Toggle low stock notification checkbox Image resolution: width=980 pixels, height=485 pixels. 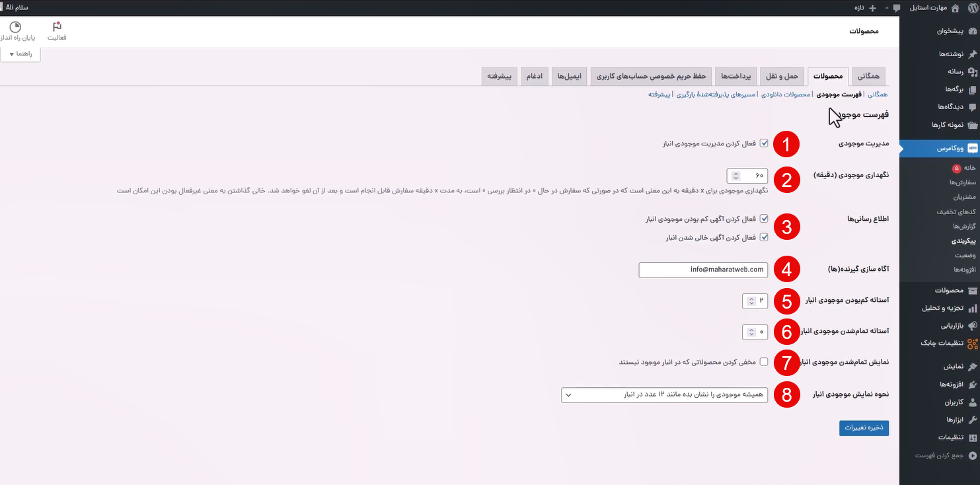point(764,219)
